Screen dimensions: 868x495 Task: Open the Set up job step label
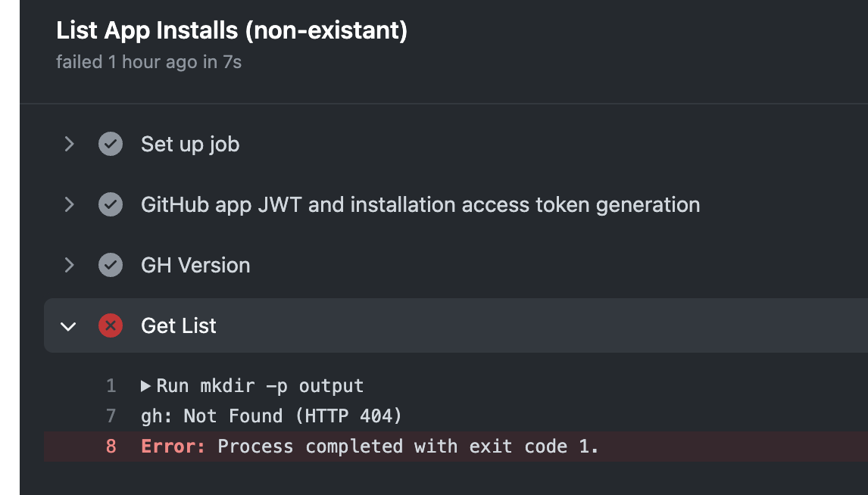tap(190, 144)
